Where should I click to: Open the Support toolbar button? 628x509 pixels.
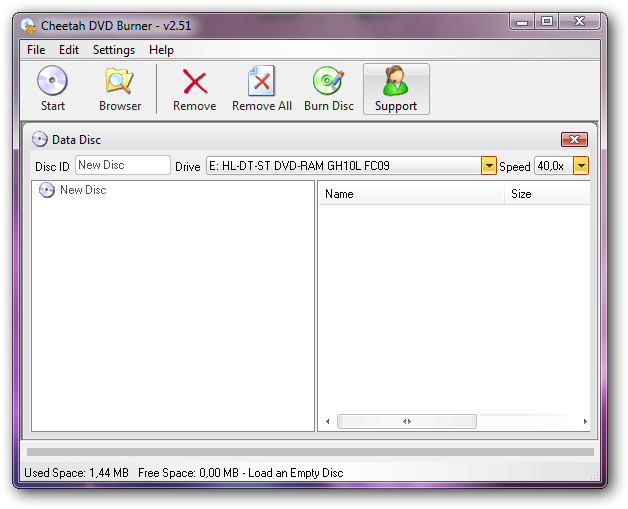(396, 89)
